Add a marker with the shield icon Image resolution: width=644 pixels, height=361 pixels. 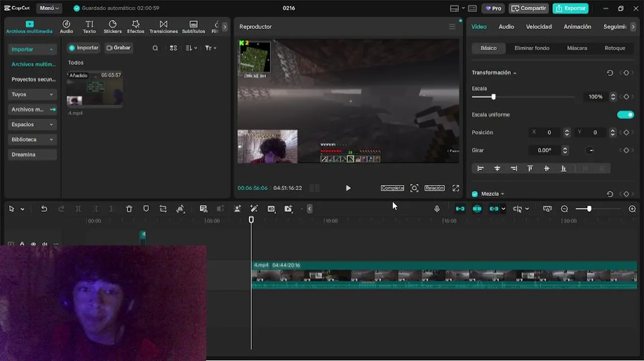click(146, 209)
